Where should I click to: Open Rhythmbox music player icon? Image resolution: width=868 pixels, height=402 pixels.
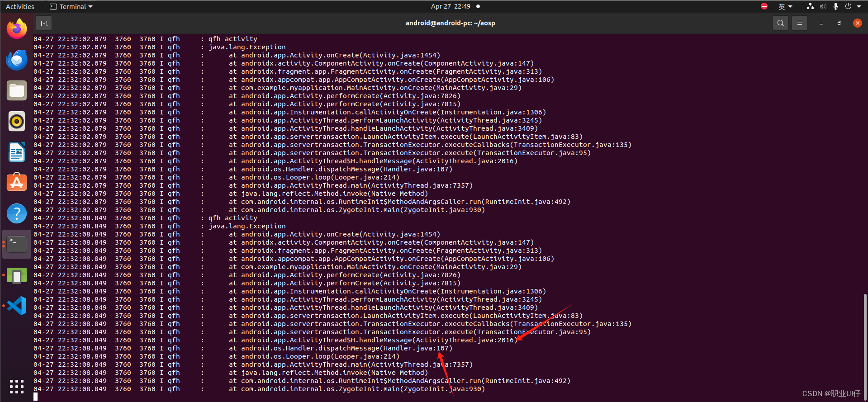(x=17, y=121)
